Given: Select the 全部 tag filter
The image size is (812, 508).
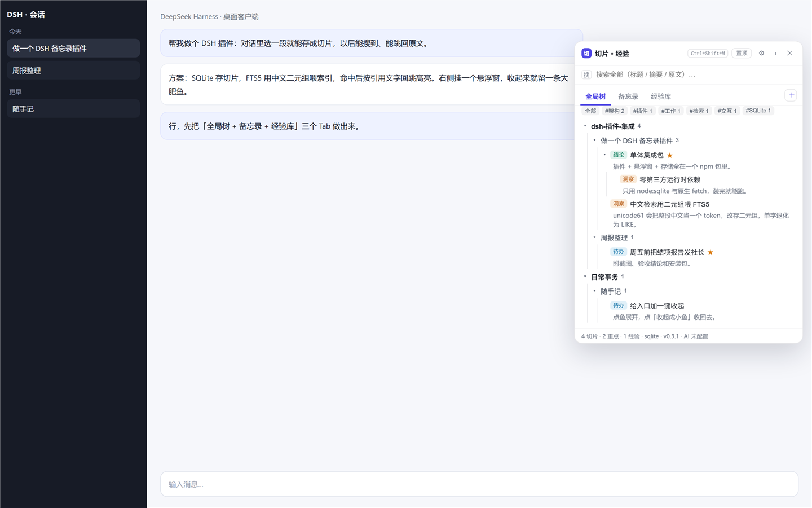Looking at the screenshot, I should coord(590,111).
